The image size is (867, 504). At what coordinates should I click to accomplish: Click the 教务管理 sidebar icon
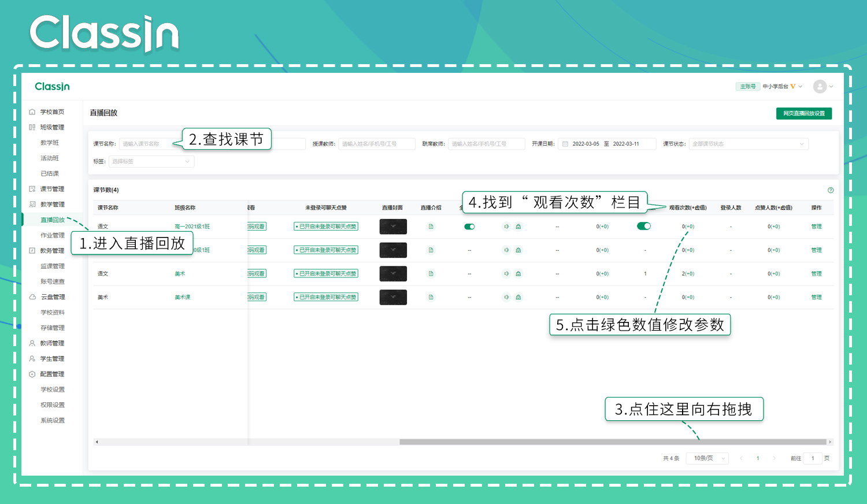point(32,250)
